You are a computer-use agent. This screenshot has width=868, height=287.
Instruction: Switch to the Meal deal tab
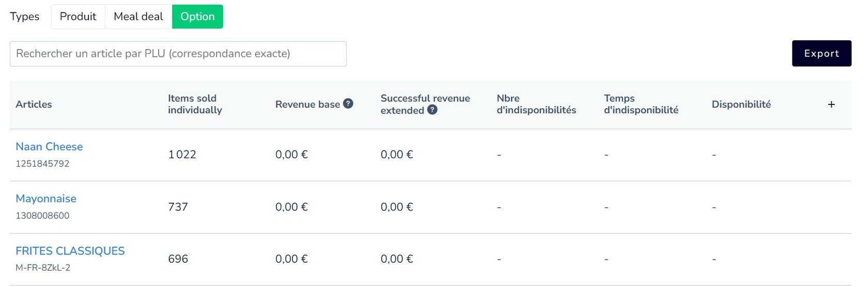[138, 17]
